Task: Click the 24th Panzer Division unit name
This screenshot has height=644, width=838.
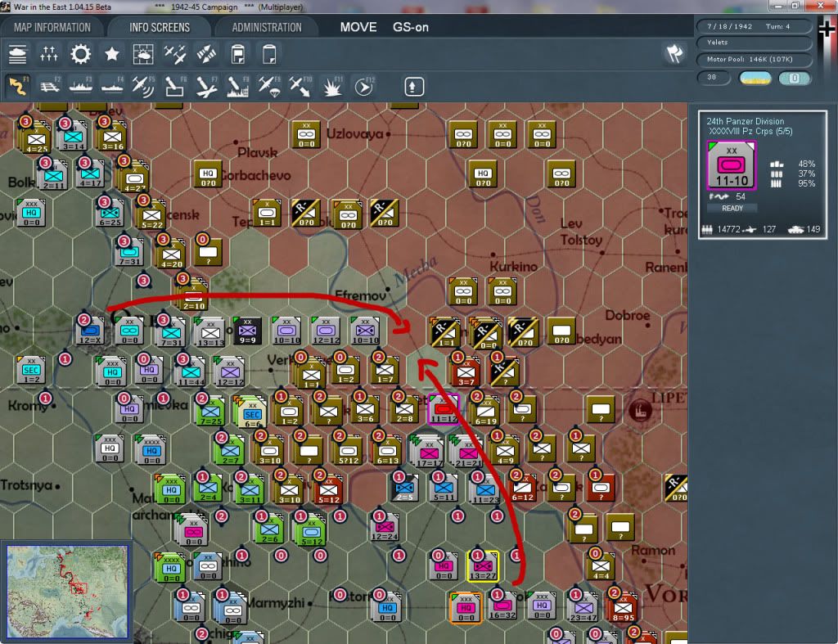Action: tap(745, 121)
